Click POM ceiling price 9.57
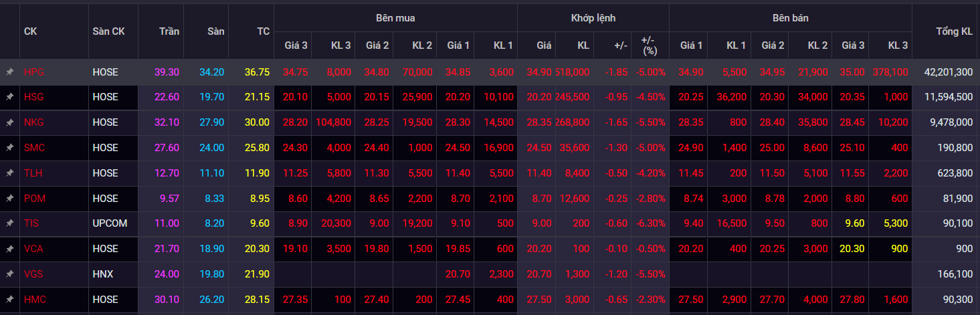 coord(170,199)
